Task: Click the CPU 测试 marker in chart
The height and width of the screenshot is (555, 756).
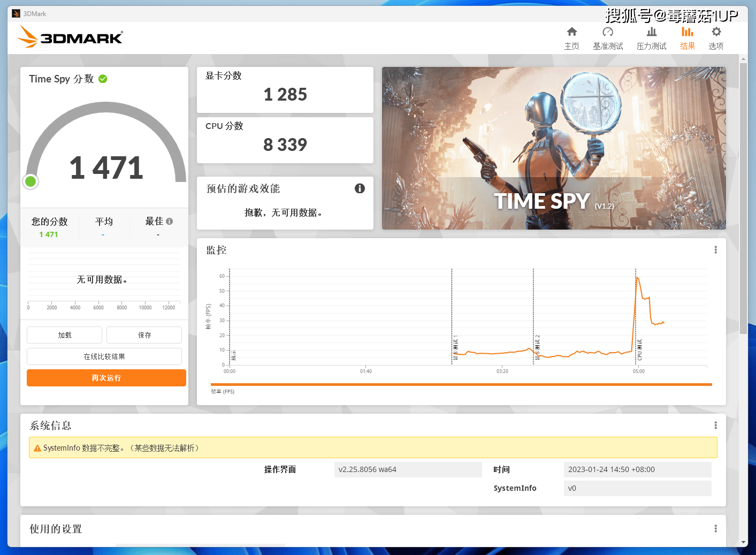Action: pyautogui.click(x=639, y=349)
